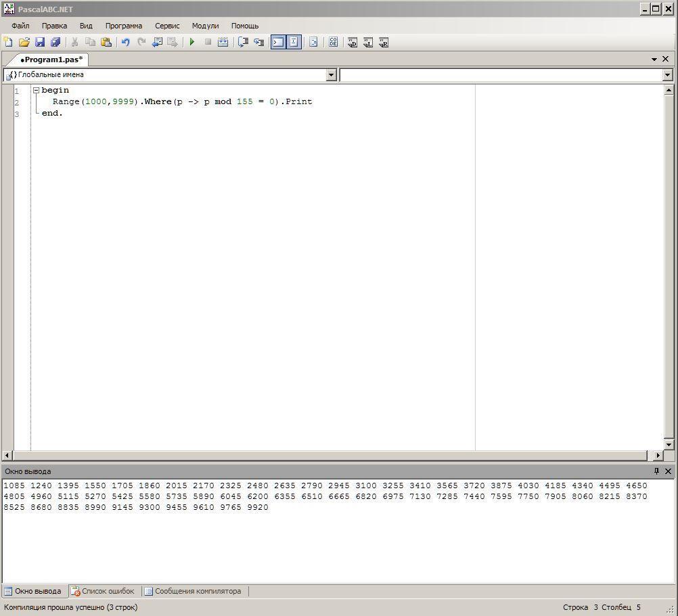
Task: Open the Правка menu
Action: click(x=55, y=26)
